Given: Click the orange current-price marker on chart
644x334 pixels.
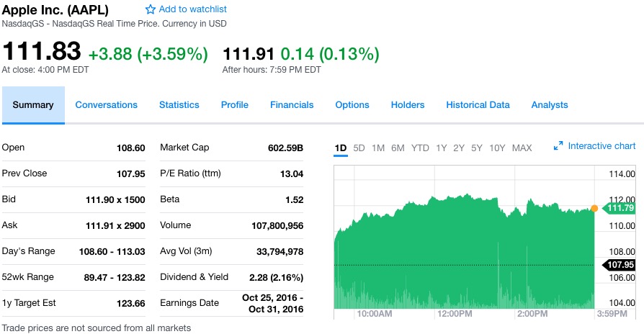Looking at the screenshot, I should 594,208.
